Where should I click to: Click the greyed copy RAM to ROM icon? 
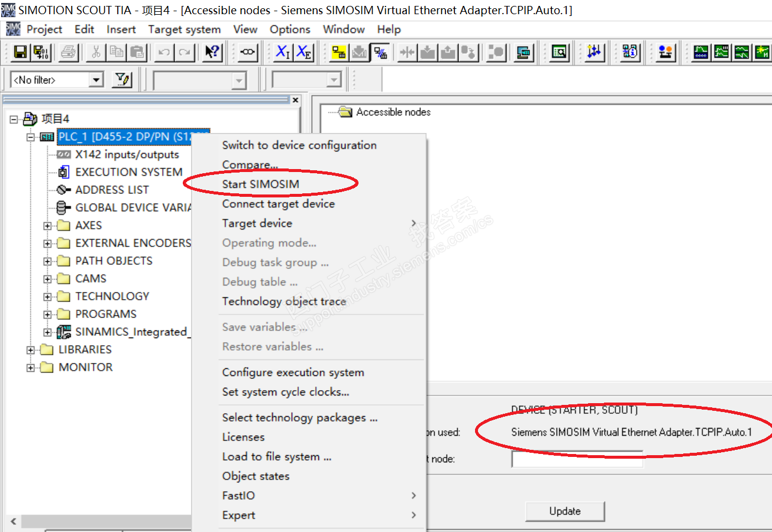[x=469, y=53]
